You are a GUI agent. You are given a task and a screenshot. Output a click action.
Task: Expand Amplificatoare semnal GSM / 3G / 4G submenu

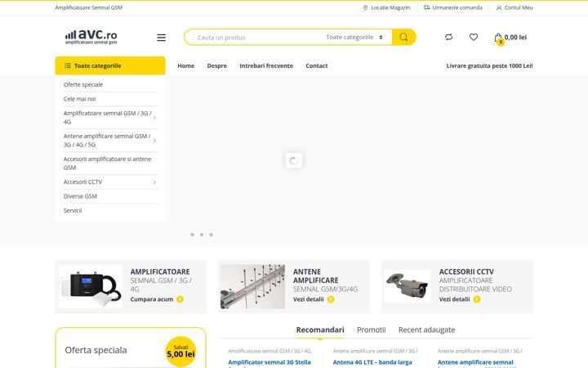pyautogui.click(x=154, y=118)
